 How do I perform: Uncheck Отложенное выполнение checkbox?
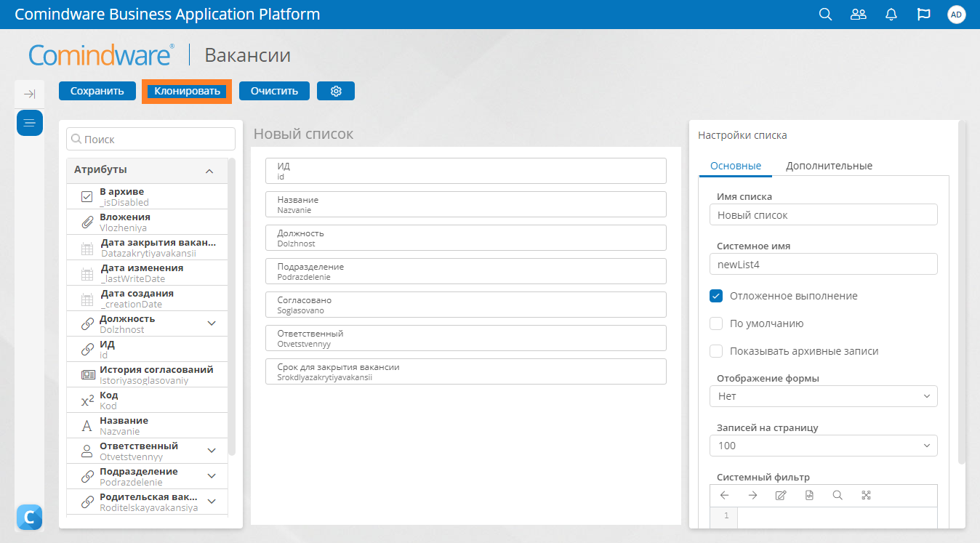click(716, 296)
